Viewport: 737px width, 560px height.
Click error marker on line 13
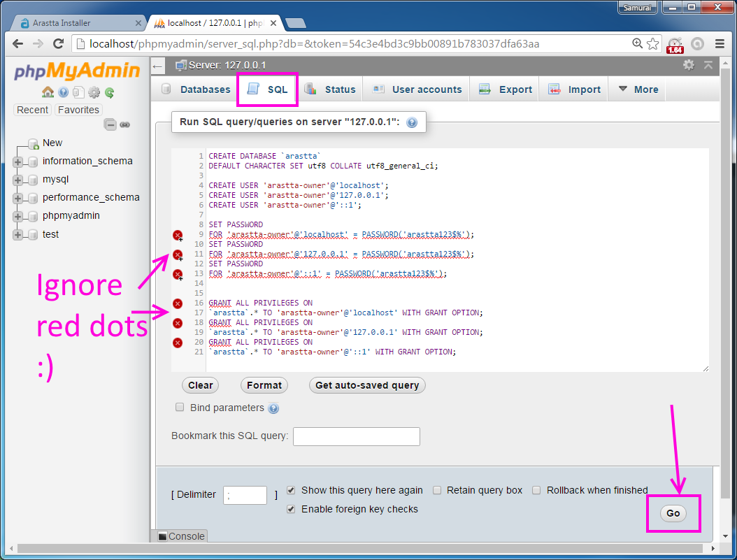click(178, 274)
